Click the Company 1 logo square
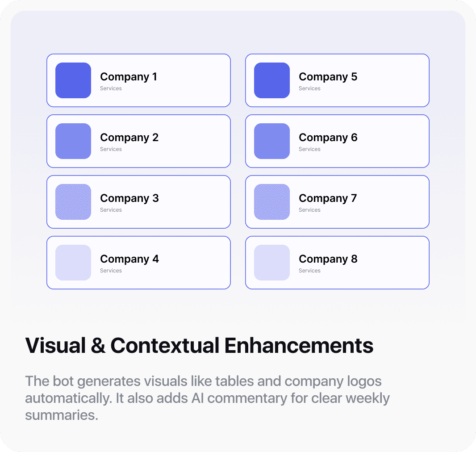The height and width of the screenshot is (452, 476). (73, 80)
